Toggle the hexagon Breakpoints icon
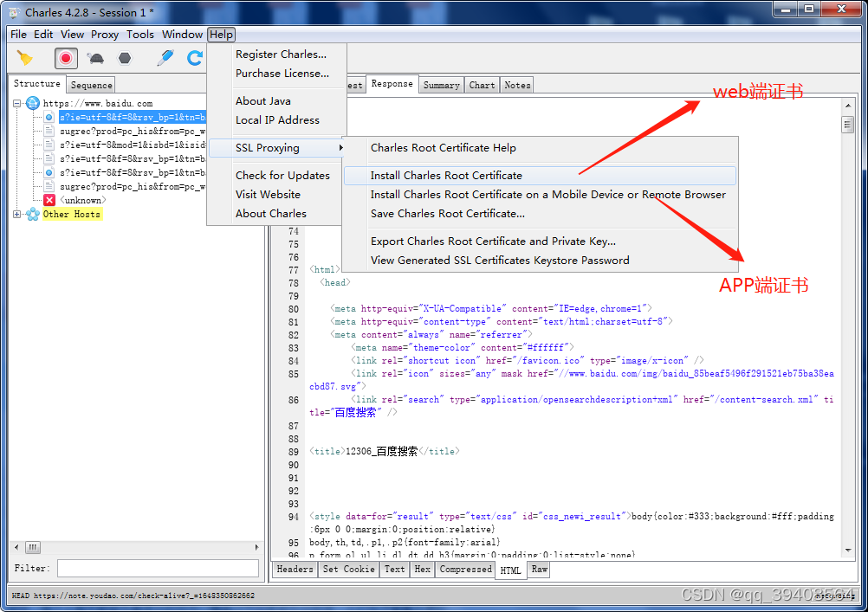Viewport: 868px width, 612px height. [125, 58]
